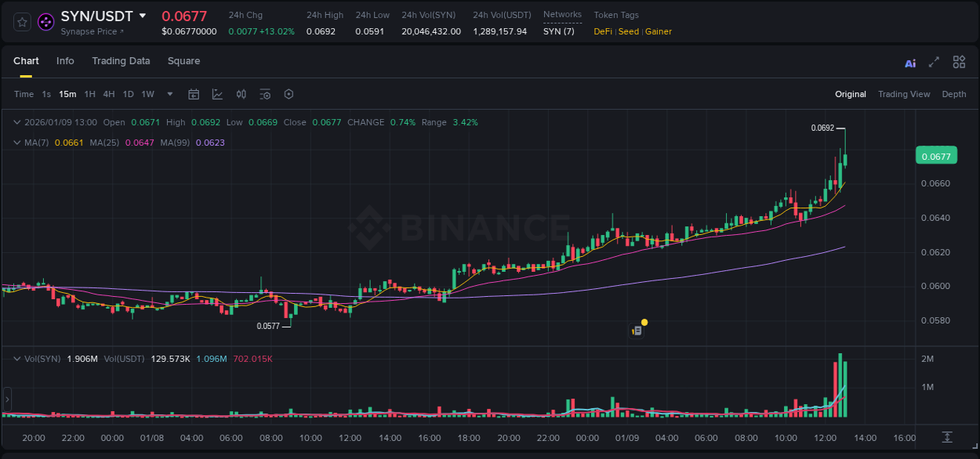Collapse the MA indicator legend chevron

(x=17, y=142)
